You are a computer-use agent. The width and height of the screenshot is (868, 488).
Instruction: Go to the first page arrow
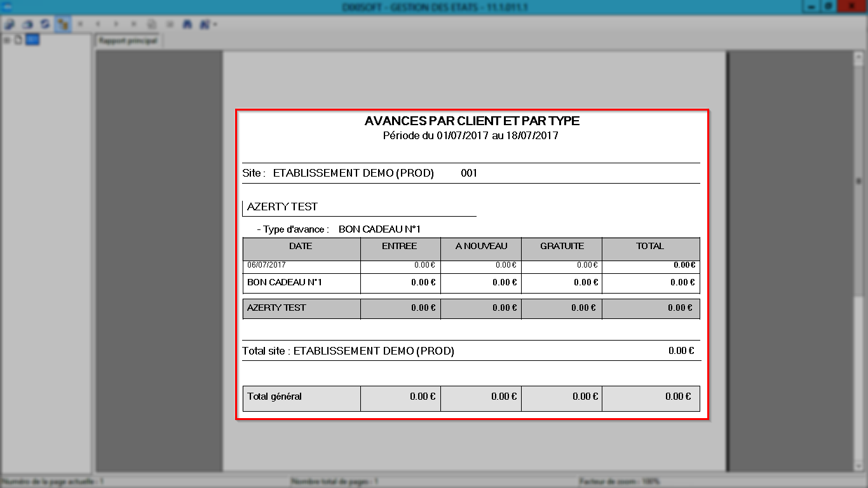81,24
